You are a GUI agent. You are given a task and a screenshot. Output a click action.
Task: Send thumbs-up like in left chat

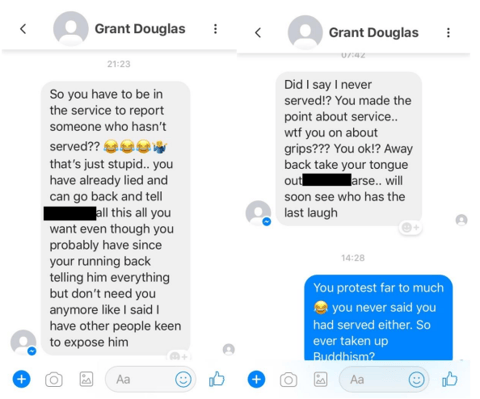[217, 379]
